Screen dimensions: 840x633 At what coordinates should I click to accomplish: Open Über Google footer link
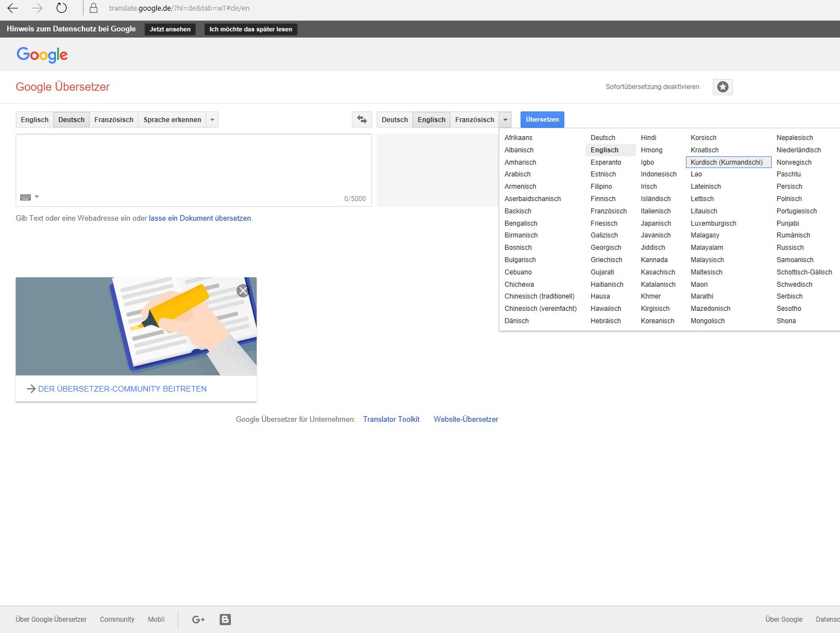[x=783, y=620]
